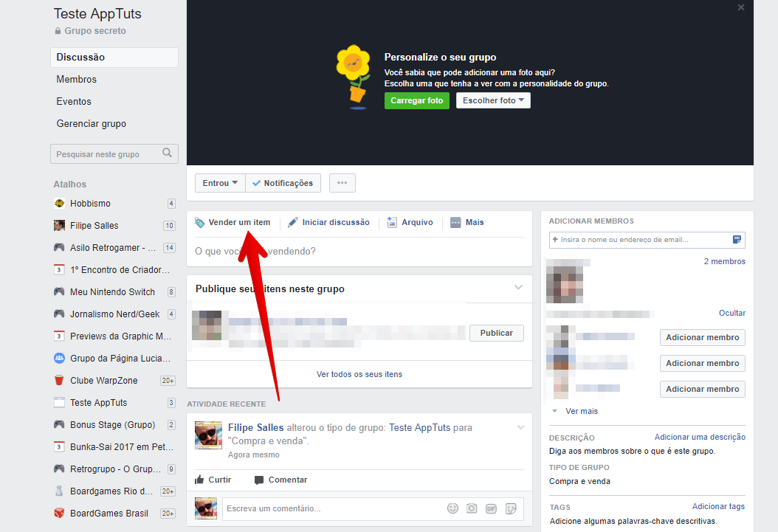Viewport: 778px width, 532px height.
Task: Click the search magnifier icon
Action: tap(168, 153)
